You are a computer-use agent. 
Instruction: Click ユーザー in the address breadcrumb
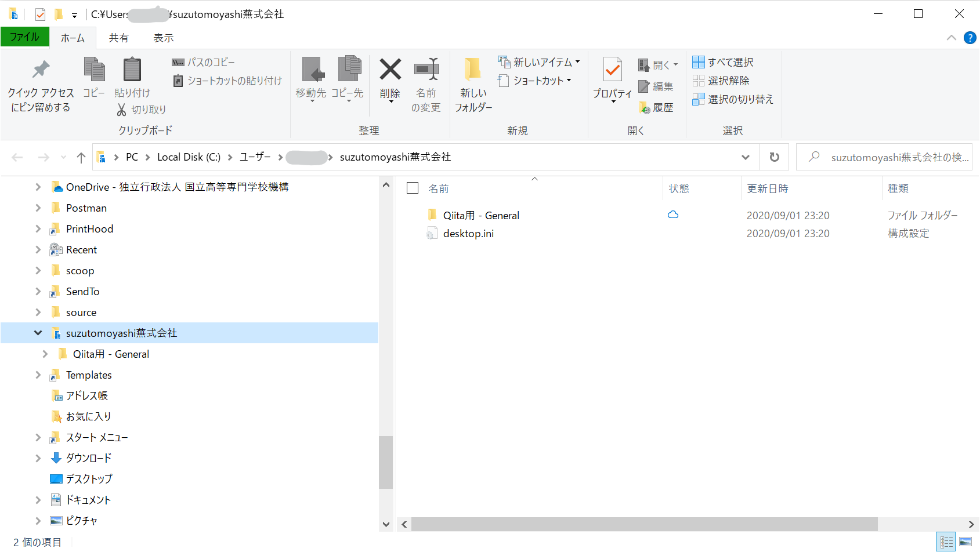(x=255, y=157)
